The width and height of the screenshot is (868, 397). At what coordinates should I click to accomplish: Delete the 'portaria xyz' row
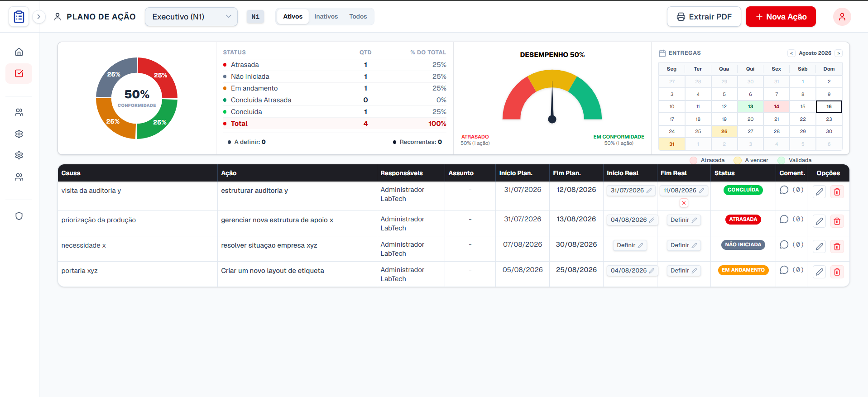(837, 272)
